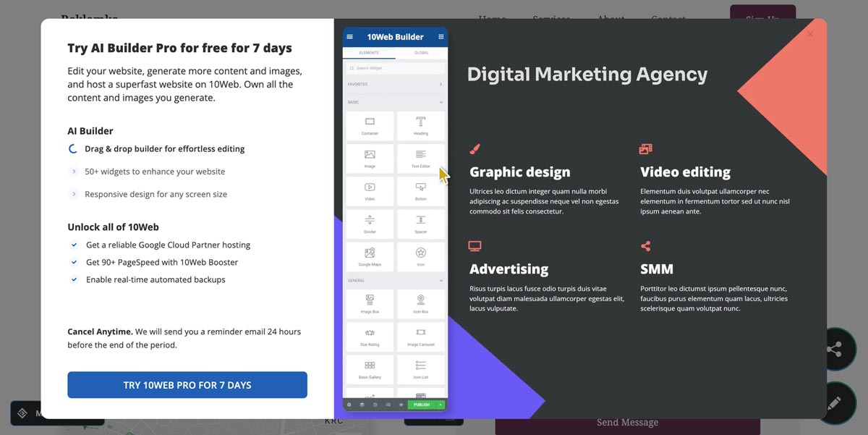Select the Heading widget icon
Image resolution: width=868 pixels, height=435 pixels.
coord(420,124)
